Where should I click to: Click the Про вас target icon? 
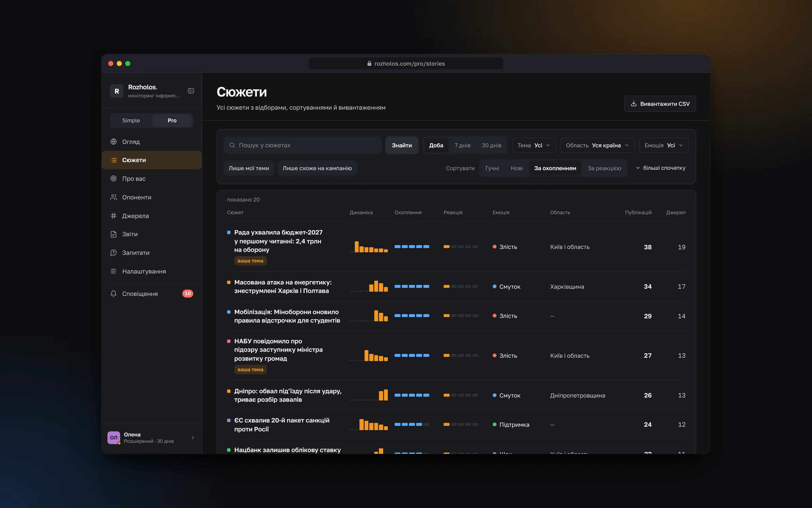114,178
